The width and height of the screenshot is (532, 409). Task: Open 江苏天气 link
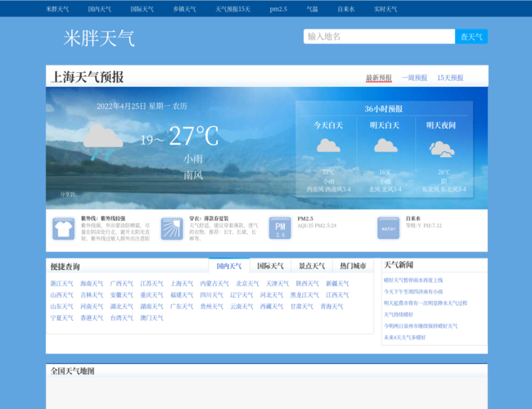pos(151,284)
